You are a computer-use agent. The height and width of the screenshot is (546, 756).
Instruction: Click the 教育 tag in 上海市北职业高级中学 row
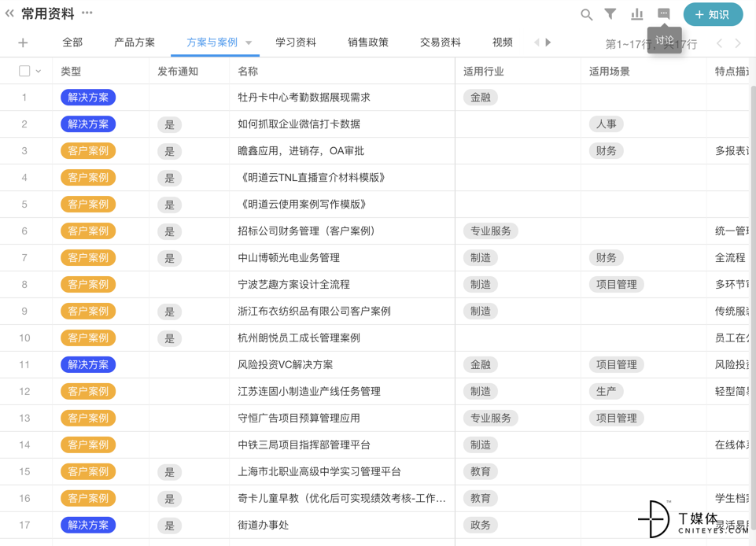480,471
